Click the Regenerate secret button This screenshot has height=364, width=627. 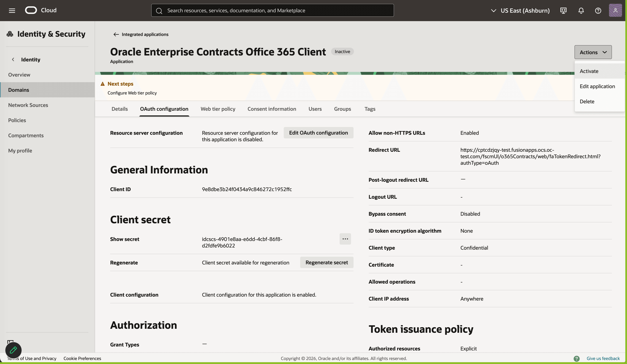[x=327, y=262]
